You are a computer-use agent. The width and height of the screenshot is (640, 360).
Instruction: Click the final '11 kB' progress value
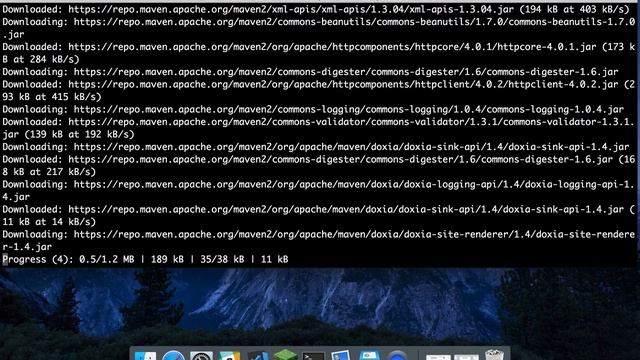pyautogui.click(x=275, y=259)
